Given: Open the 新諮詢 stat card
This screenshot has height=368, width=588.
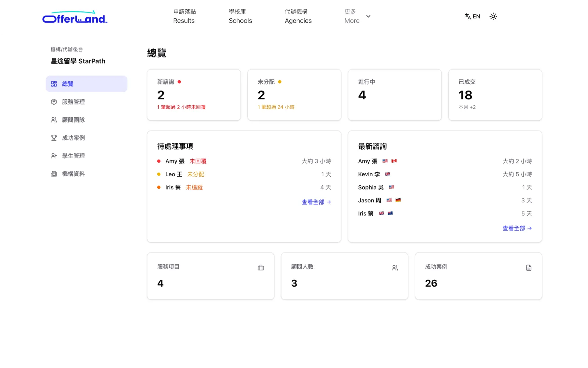Looking at the screenshot, I should pos(194,95).
